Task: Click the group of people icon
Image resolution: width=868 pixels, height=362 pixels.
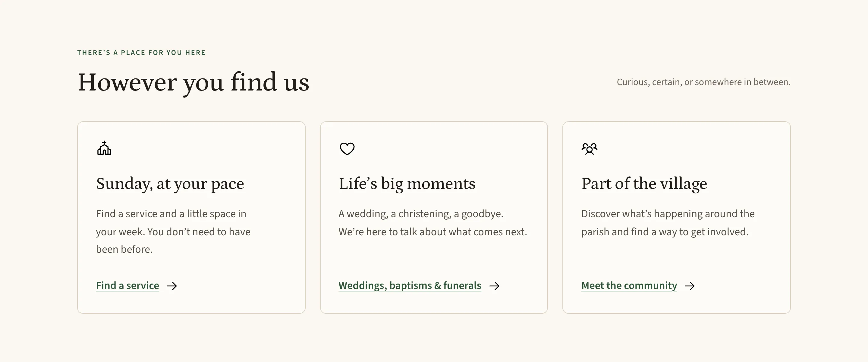Action: click(x=589, y=148)
